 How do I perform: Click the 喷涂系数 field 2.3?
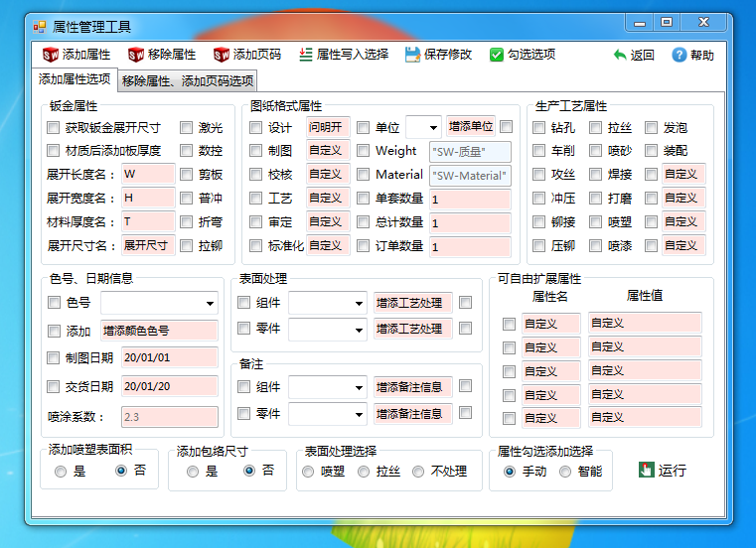170,417
